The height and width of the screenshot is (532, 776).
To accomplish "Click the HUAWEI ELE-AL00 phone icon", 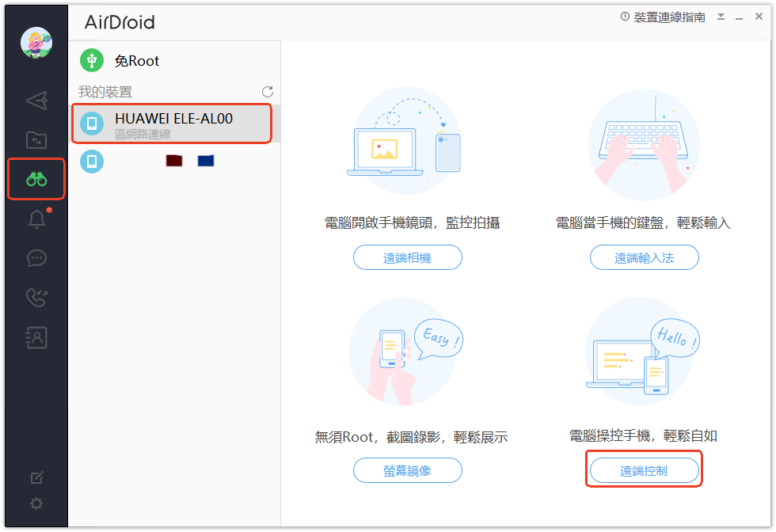I will [x=92, y=123].
